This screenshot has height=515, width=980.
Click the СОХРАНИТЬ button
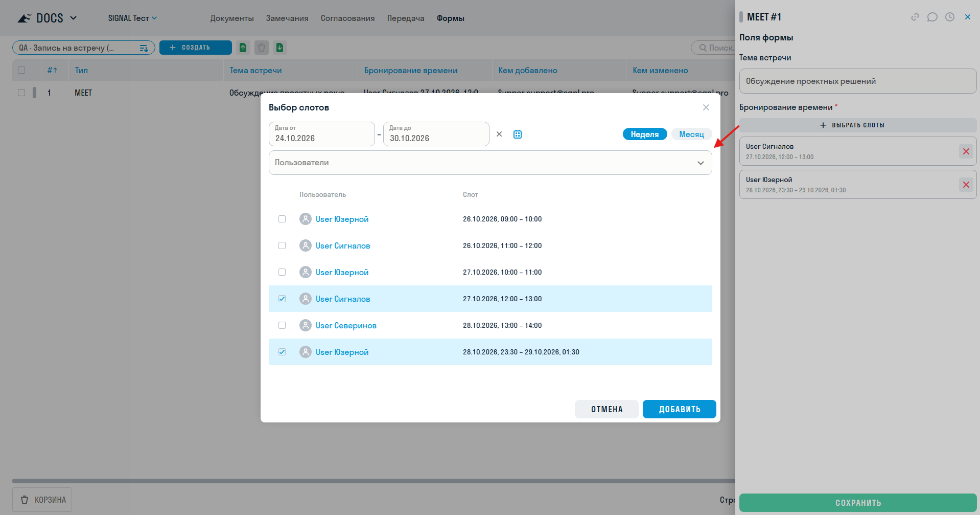tap(858, 503)
